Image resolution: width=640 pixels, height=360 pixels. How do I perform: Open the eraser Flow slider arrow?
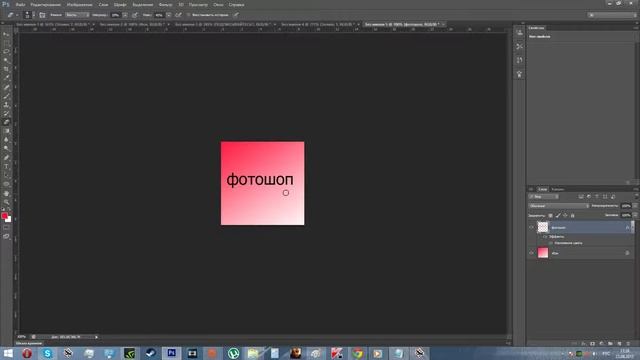pos(169,15)
